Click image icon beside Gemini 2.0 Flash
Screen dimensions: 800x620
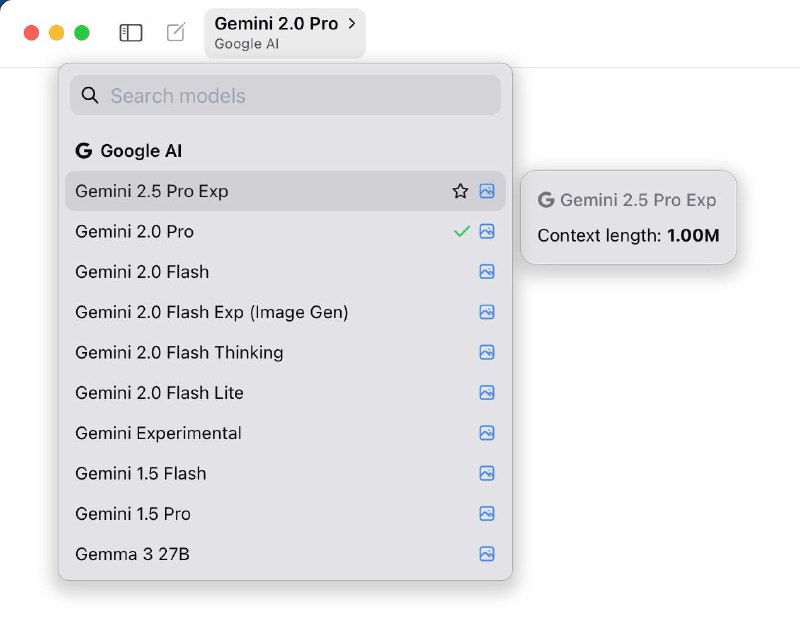[487, 271]
